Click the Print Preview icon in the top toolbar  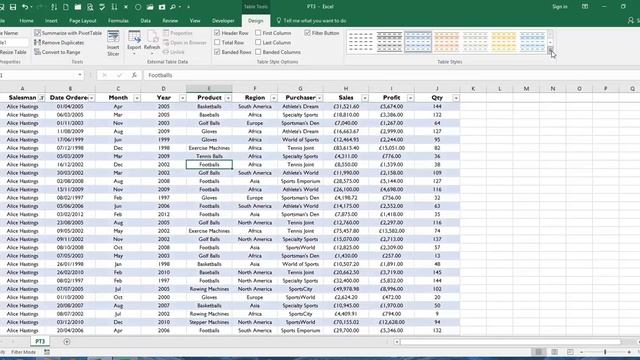pyautogui.click(x=90, y=7)
